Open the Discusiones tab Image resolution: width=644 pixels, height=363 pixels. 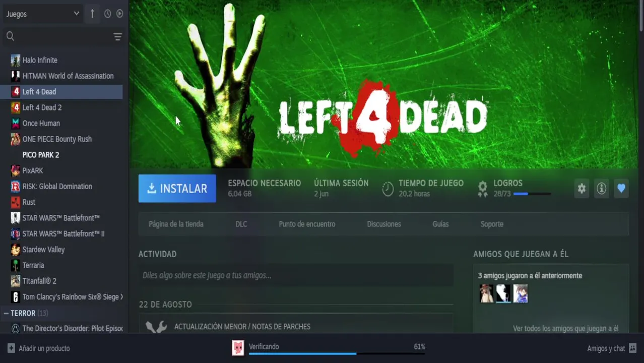[x=384, y=224]
